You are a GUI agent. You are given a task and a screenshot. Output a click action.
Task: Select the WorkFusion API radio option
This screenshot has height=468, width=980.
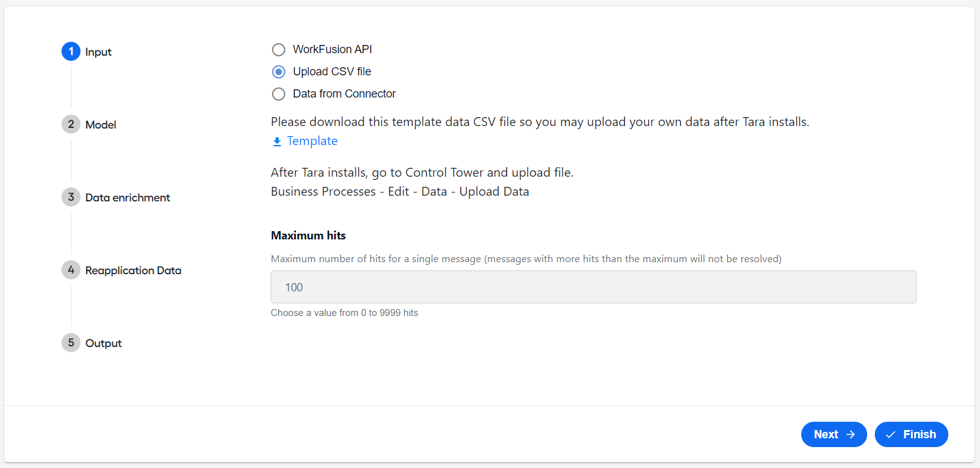278,49
